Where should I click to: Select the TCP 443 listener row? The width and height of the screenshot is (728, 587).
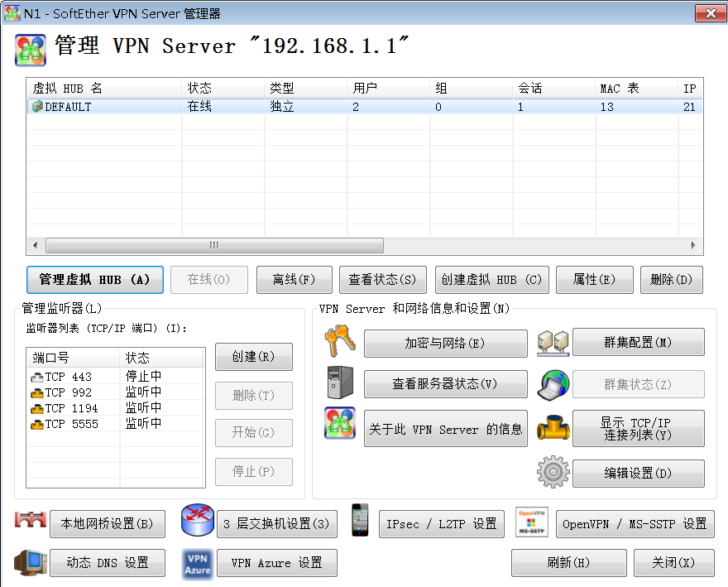[x=115, y=377]
